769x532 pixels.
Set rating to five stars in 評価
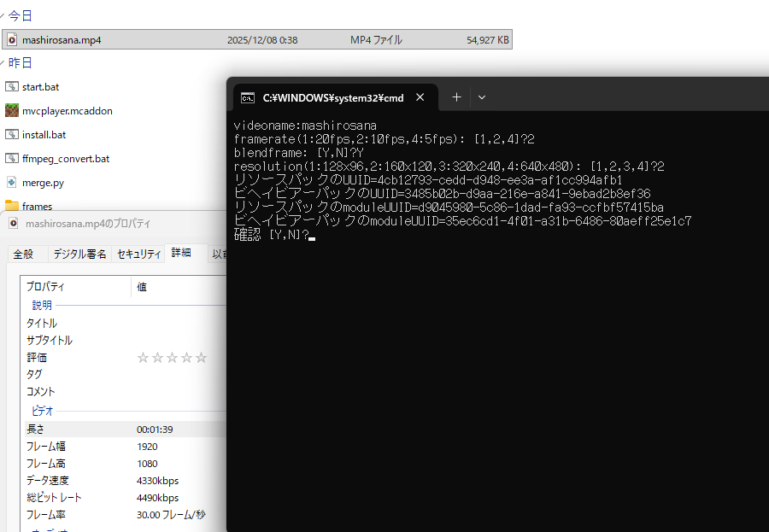coord(202,358)
